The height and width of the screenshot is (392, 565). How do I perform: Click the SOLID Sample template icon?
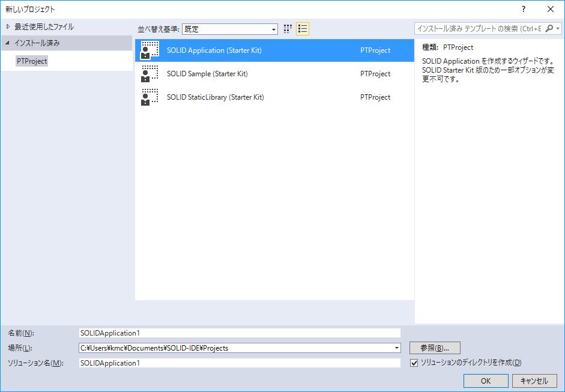click(x=150, y=74)
